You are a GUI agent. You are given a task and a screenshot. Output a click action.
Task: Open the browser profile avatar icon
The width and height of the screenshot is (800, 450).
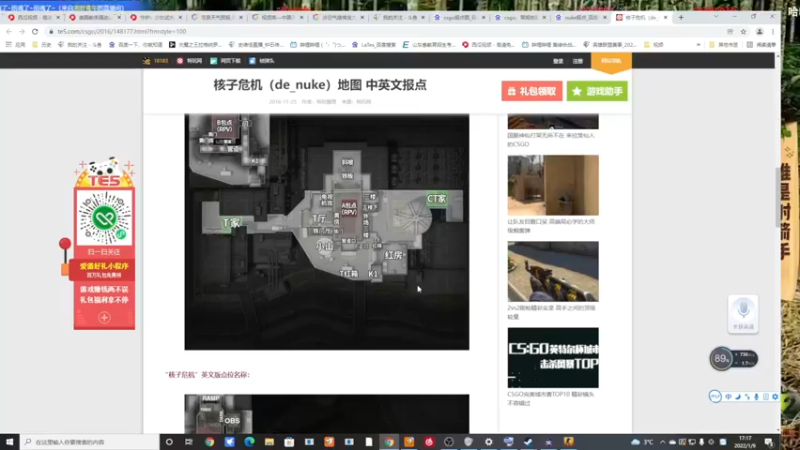pyautogui.click(x=759, y=32)
